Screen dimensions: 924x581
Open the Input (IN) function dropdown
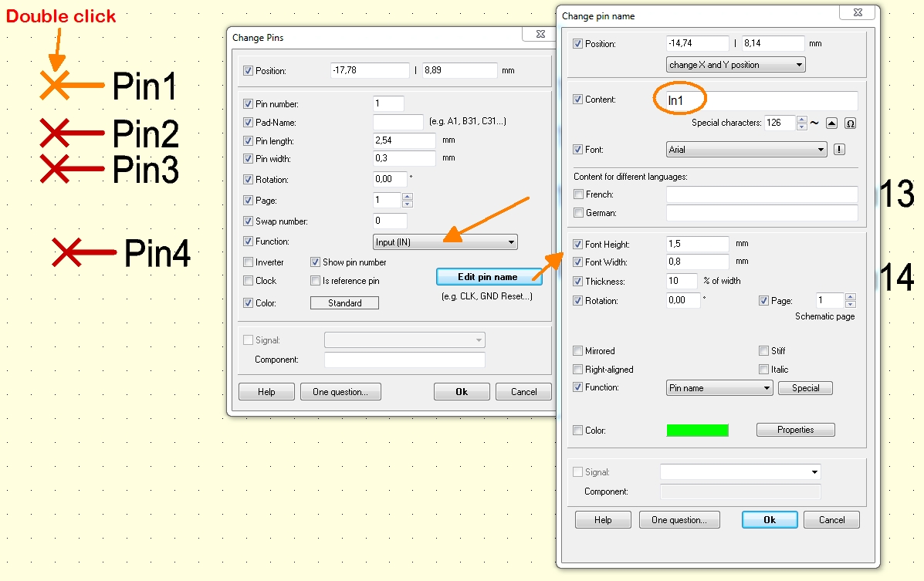tap(511, 241)
